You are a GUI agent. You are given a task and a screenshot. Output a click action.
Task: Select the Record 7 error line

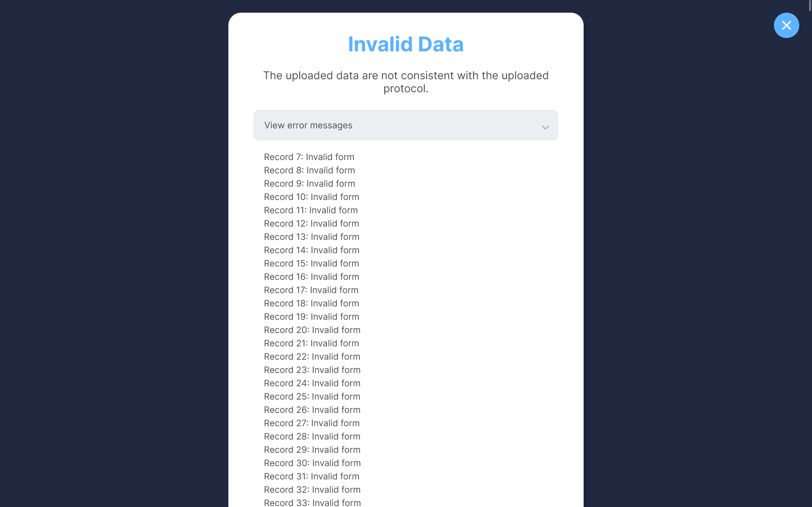tap(309, 157)
